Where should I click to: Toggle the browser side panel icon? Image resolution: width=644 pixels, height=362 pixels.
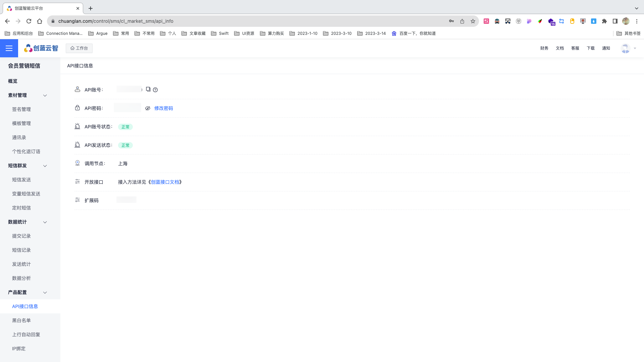point(615,21)
